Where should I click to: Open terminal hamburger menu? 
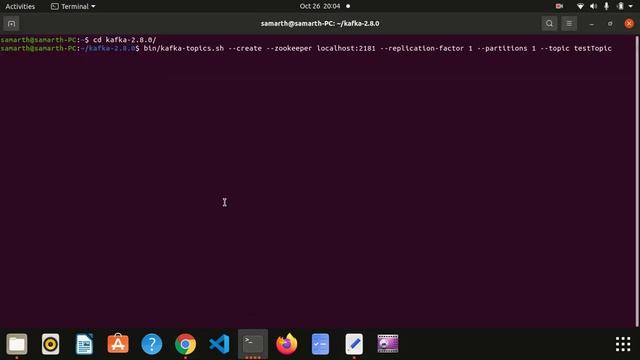pyautogui.click(x=569, y=24)
